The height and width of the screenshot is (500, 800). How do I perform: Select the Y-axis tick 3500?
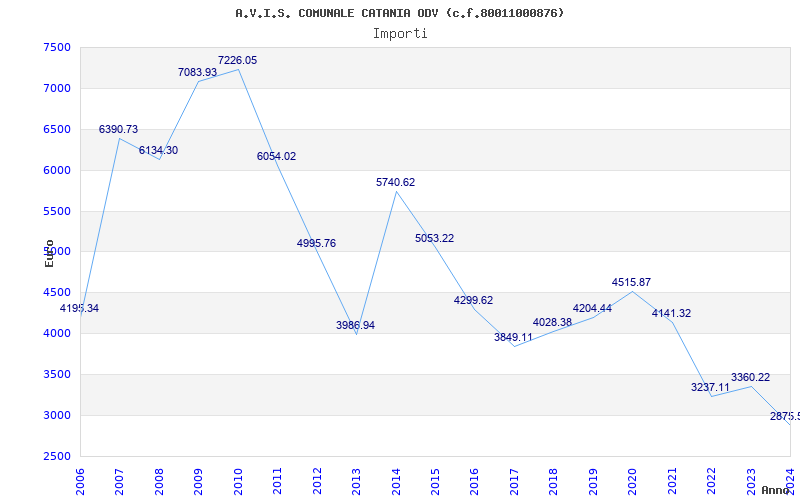click(57, 374)
